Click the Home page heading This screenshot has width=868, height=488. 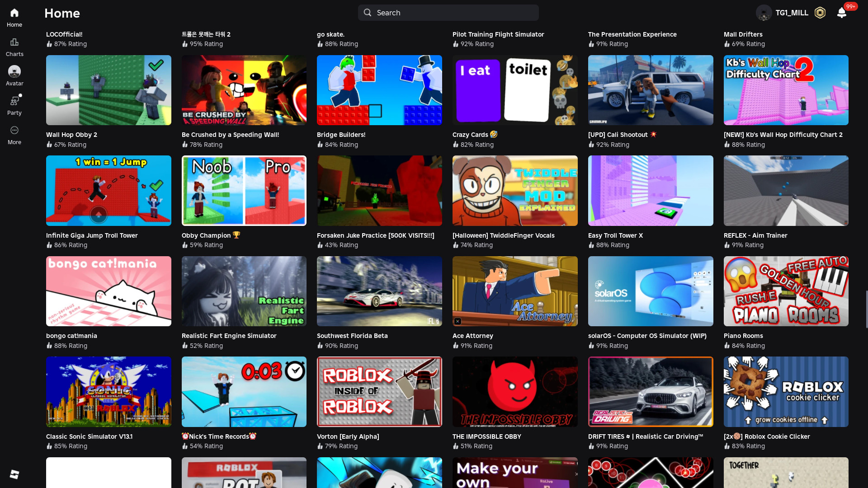point(62,13)
